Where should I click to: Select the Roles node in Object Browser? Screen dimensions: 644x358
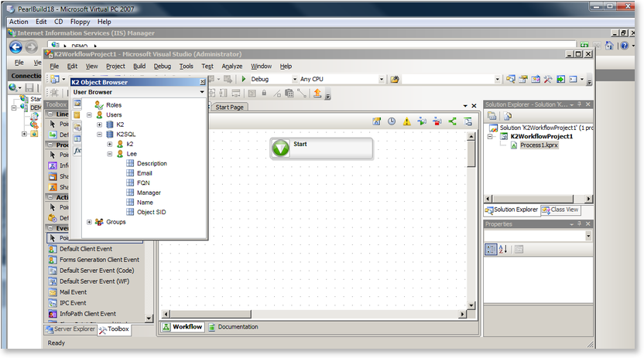pos(114,105)
